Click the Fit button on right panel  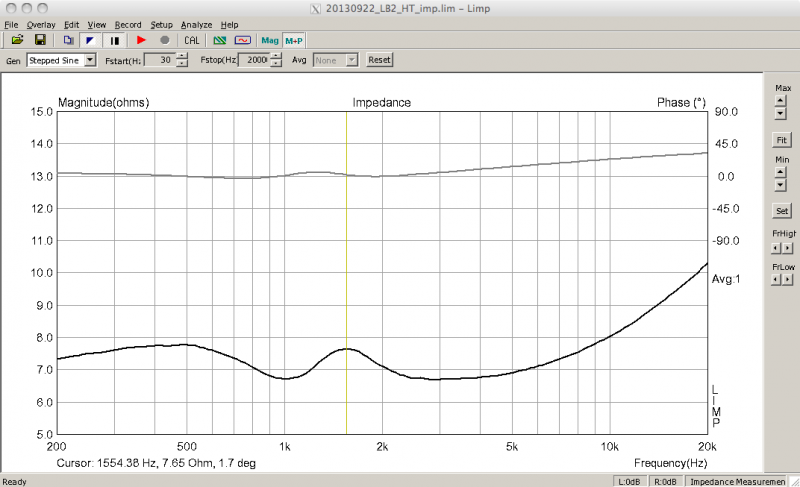click(x=781, y=138)
